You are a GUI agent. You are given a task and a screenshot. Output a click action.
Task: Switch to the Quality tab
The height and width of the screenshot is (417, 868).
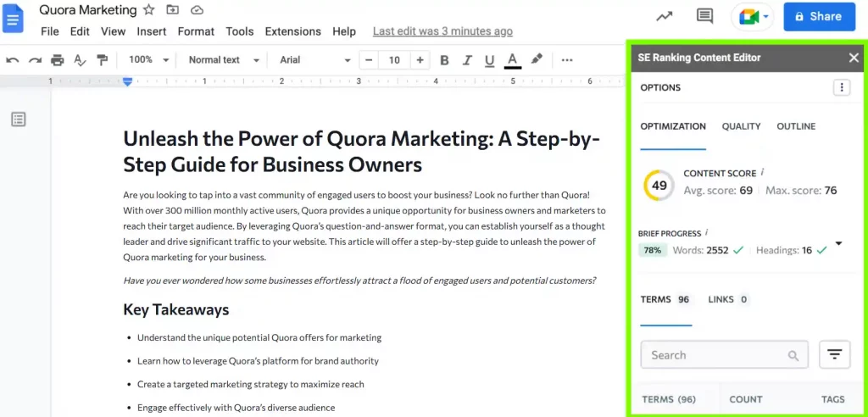click(x=741, y=126)
